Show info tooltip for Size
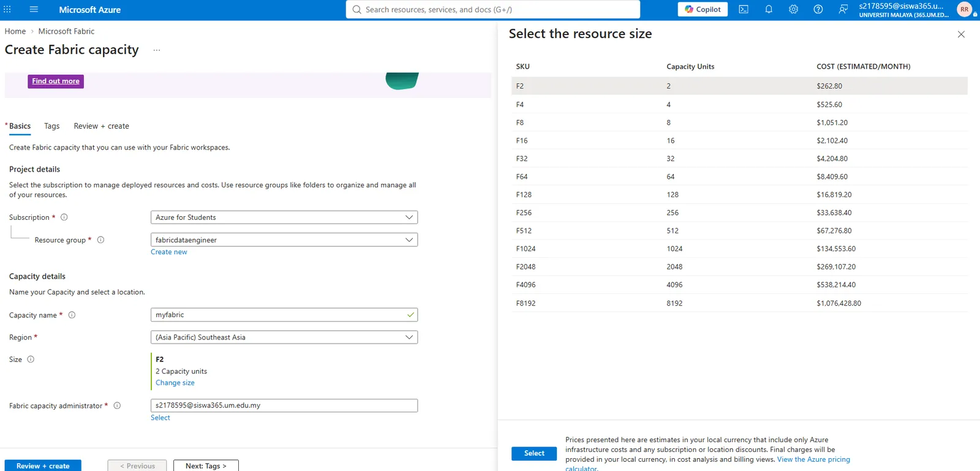 coord(31,359)
